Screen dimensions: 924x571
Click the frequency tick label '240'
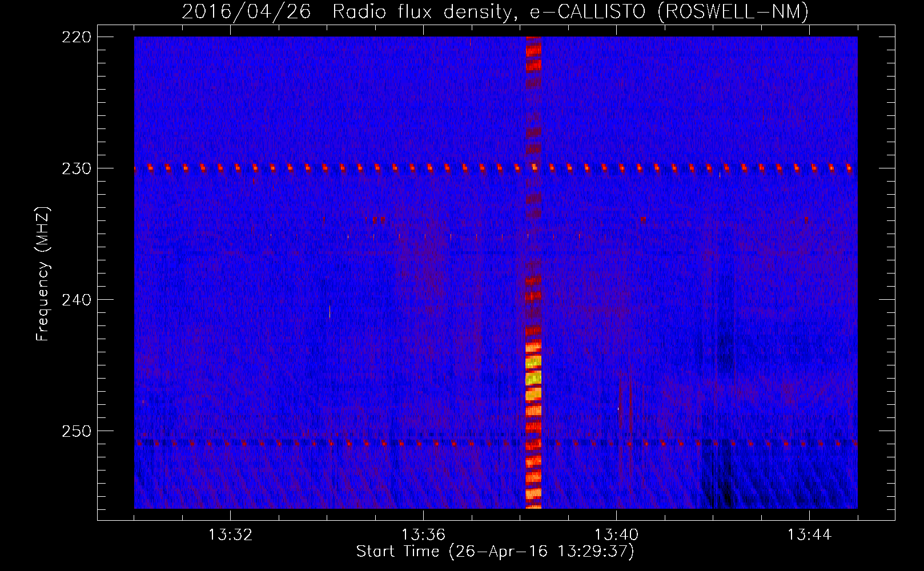[77, 300]
